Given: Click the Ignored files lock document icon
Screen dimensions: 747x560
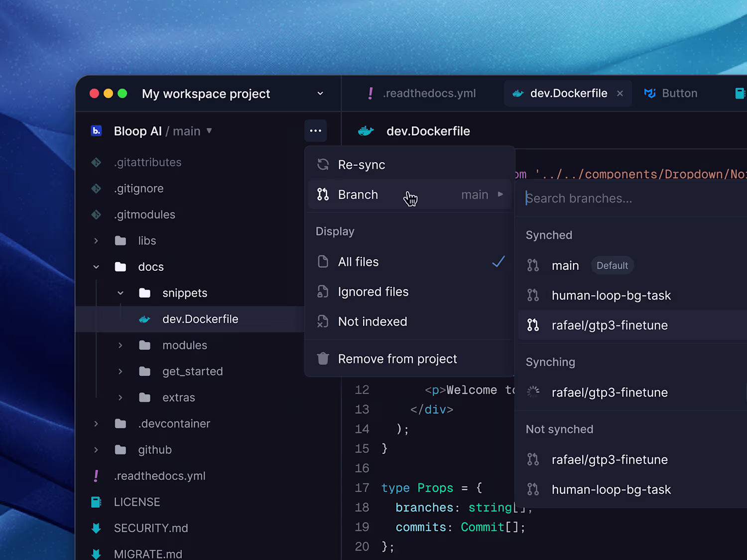Looking at the screenshot, I should tap(323, 292).
